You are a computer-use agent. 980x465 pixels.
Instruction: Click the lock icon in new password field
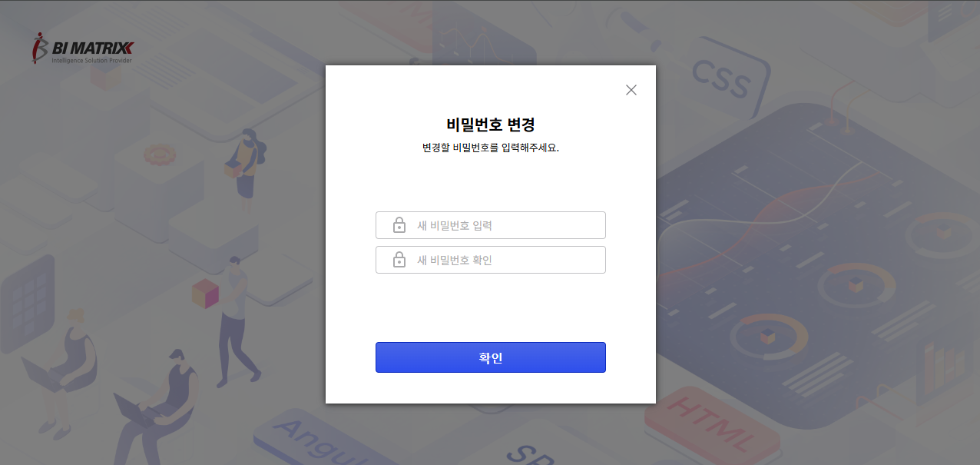pos(399,225)
